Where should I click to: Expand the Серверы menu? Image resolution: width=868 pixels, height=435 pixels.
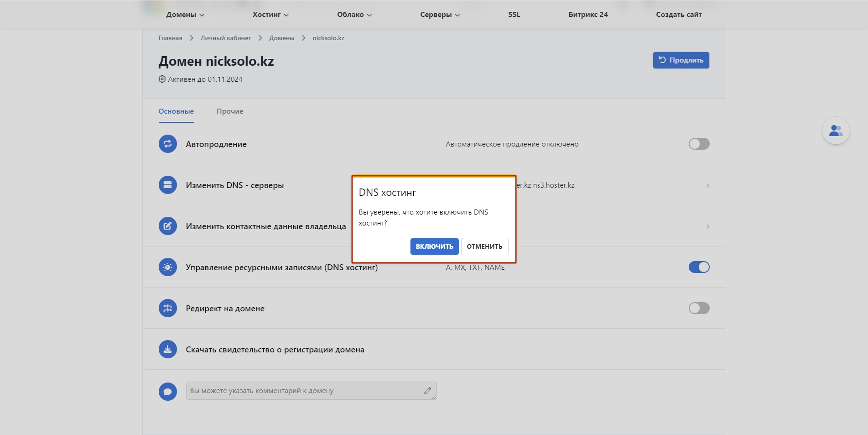[x=440, y=15]
